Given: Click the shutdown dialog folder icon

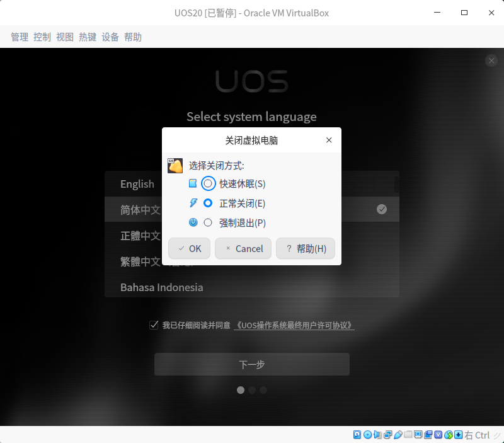Looking at the screenshot, I should [x=175, y=166].
